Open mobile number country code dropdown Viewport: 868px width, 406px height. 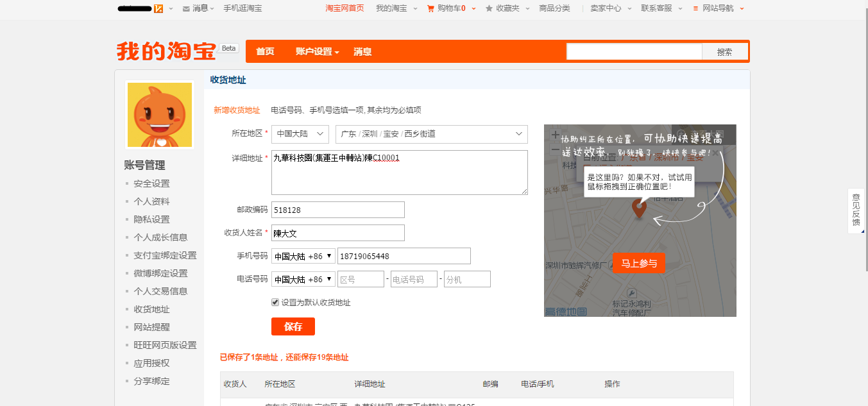click(303, 256)
